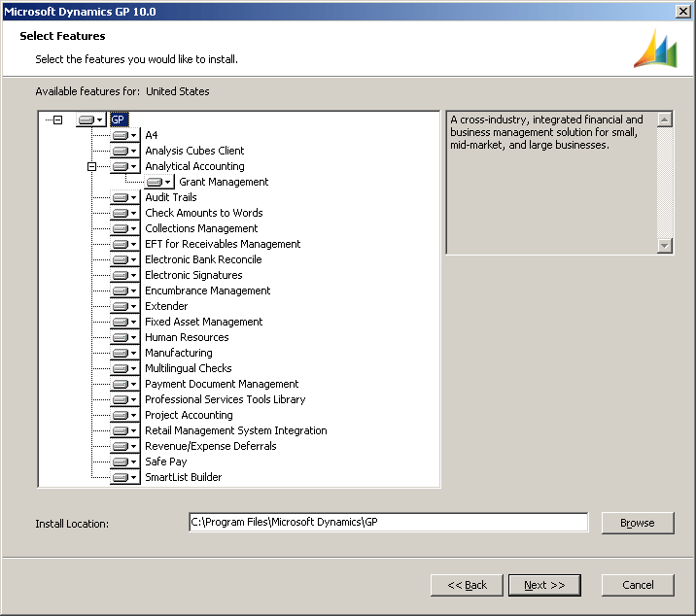Viewport: 696px width, 616px height.
Task: Collapse the Analytical Accounting tree node
Action: [91, 166]
